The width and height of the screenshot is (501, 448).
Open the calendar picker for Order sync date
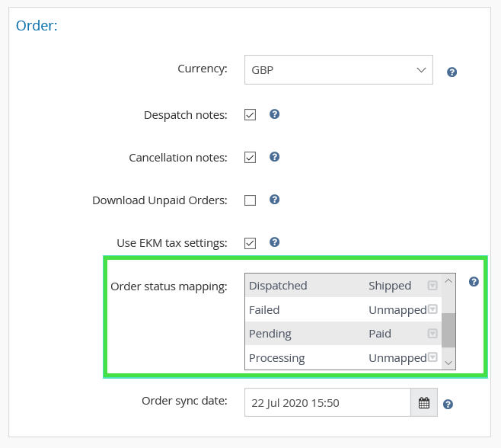click(424, 403)
